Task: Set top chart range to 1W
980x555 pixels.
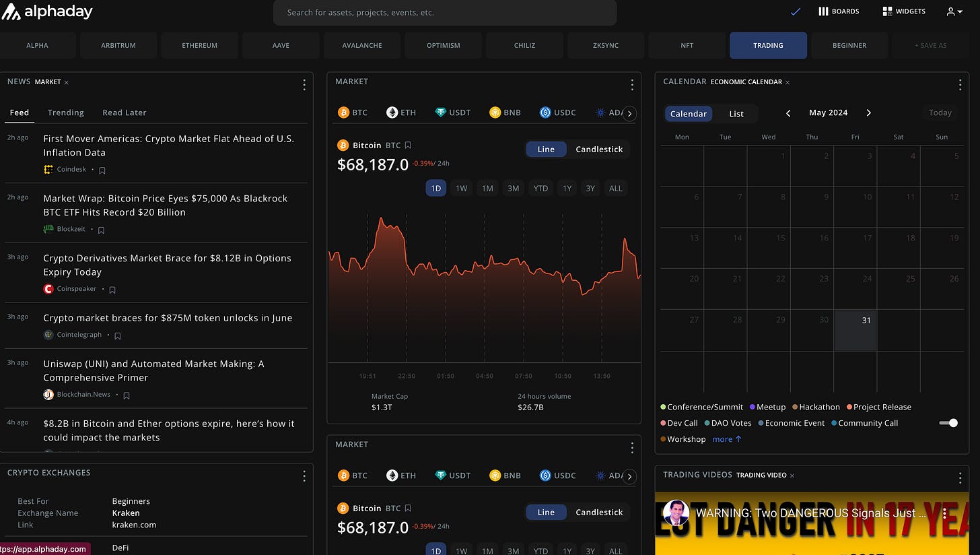Action: [x=461, y=189]
